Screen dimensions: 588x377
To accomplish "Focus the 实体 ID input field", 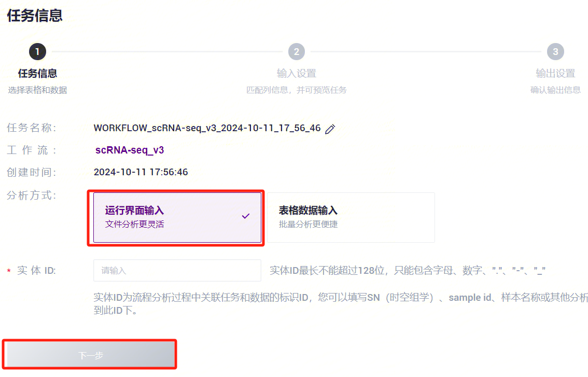I will [177, 271].
